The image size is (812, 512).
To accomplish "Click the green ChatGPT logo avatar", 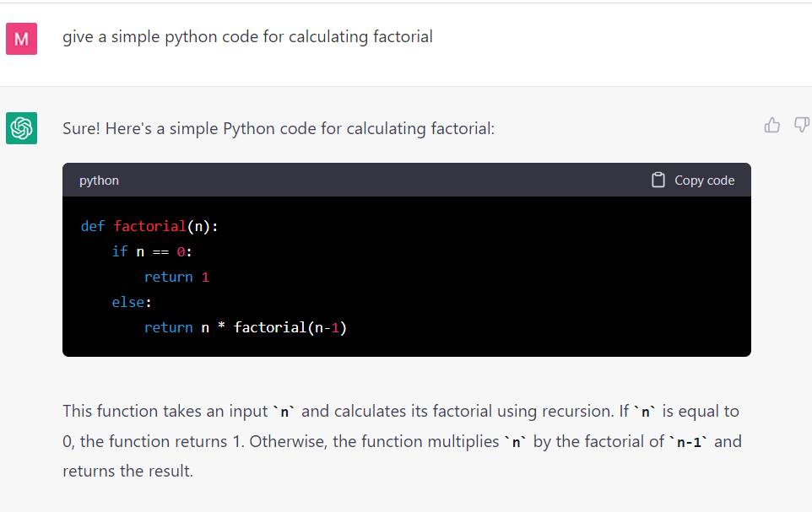I will pos(21,128).
